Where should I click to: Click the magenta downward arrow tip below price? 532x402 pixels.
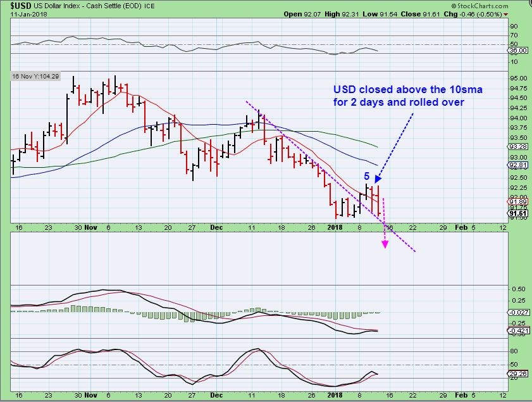(x=385, y=244)
